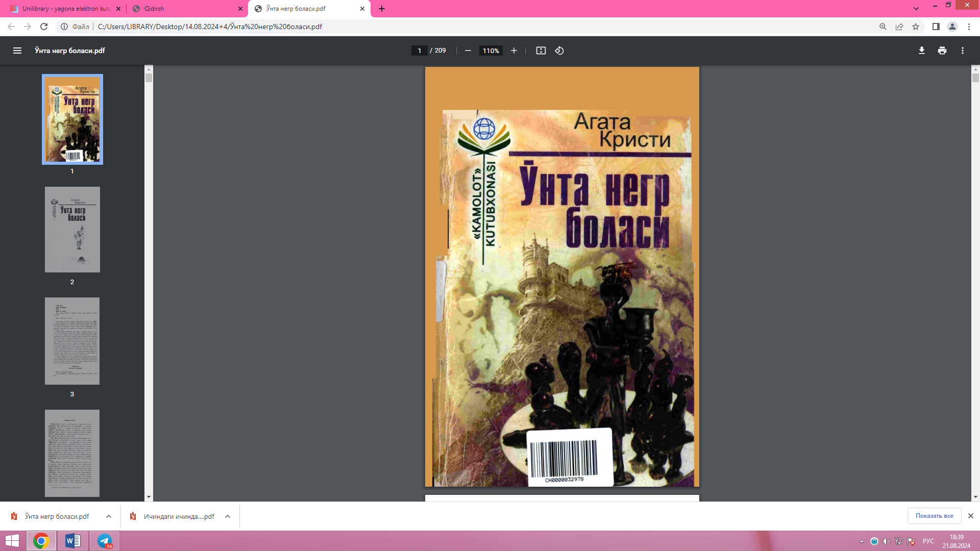980x551 pixels.
Task: Toggle the Chrome side panel
Action: pyautogui.click(x=936, y=27)
